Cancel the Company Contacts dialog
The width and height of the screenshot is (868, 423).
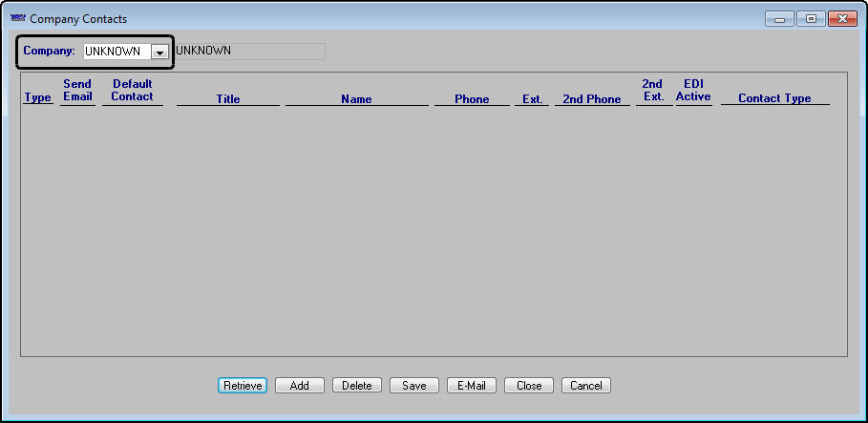586,386
